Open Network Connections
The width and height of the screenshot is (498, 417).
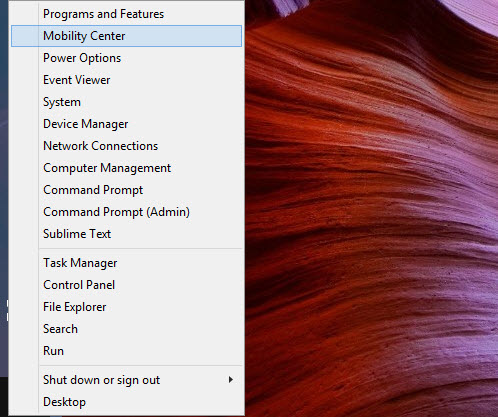point(126,146)
